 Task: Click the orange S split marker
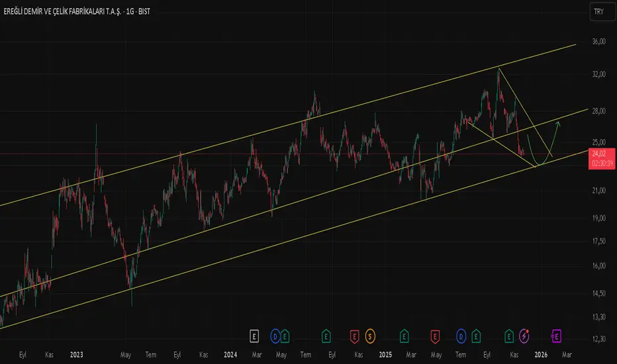(370, 336)
